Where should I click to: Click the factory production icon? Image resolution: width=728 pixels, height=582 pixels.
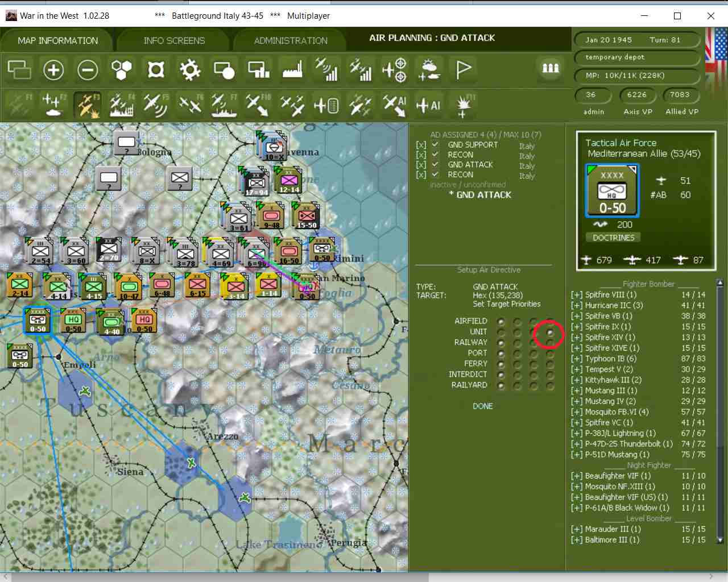coord(292,70)
